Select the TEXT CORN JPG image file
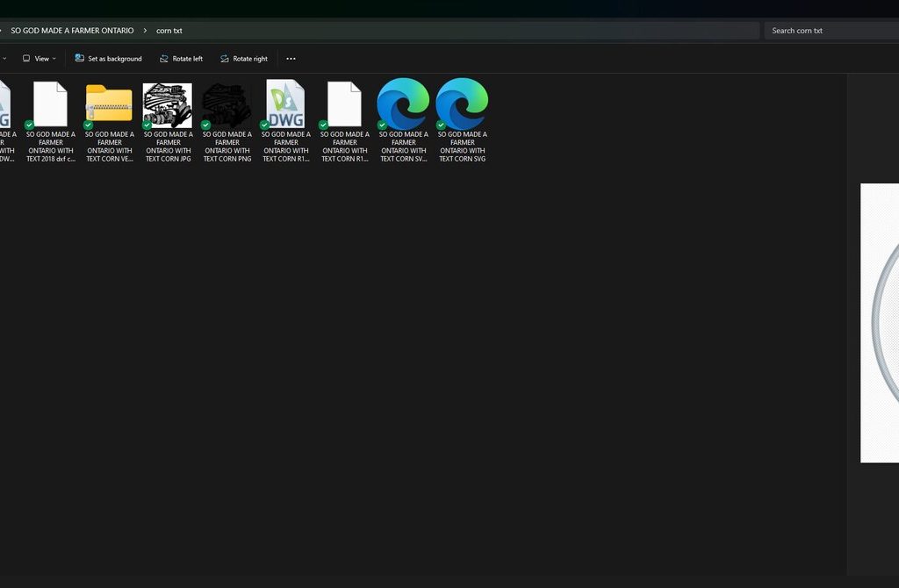Screen dimensions: 899x588 click(x=168, y=105)
